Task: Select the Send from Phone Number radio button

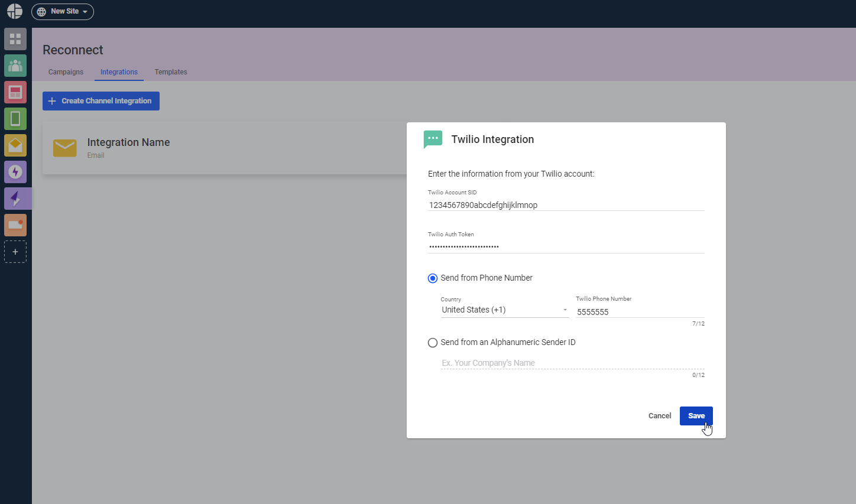Action: [x=433, y=278]
